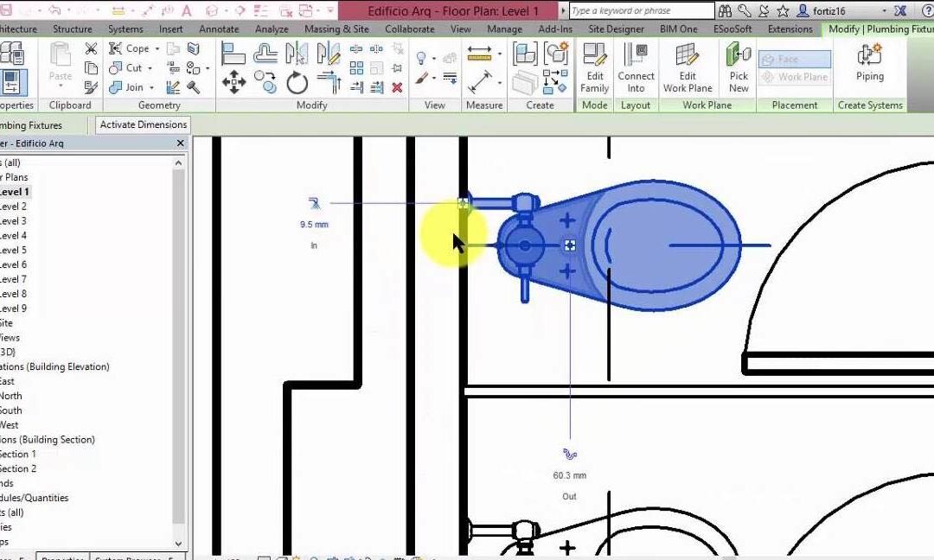Click the keyword search input field
The height and width of the screenshot is (560, 934).
pos(641,10)
